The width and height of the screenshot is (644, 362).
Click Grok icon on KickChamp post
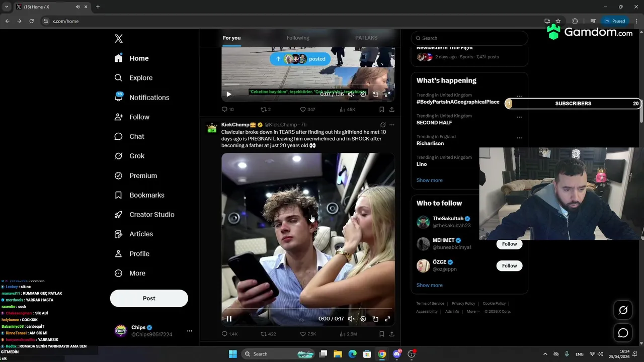coord(383,125)
